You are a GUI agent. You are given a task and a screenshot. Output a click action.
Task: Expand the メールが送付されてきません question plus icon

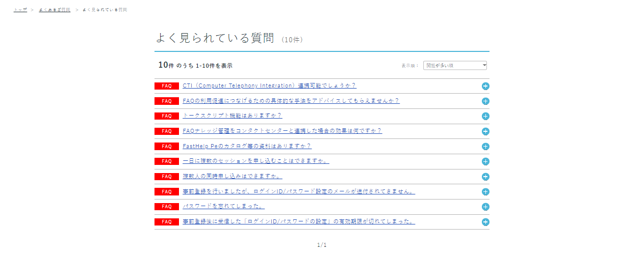click(485, 192)
